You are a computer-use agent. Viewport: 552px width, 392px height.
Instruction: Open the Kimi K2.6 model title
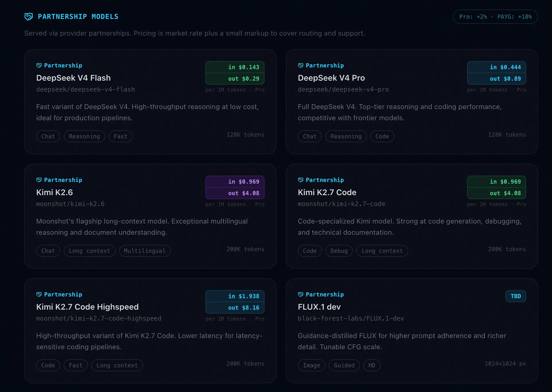pos(55,192)
